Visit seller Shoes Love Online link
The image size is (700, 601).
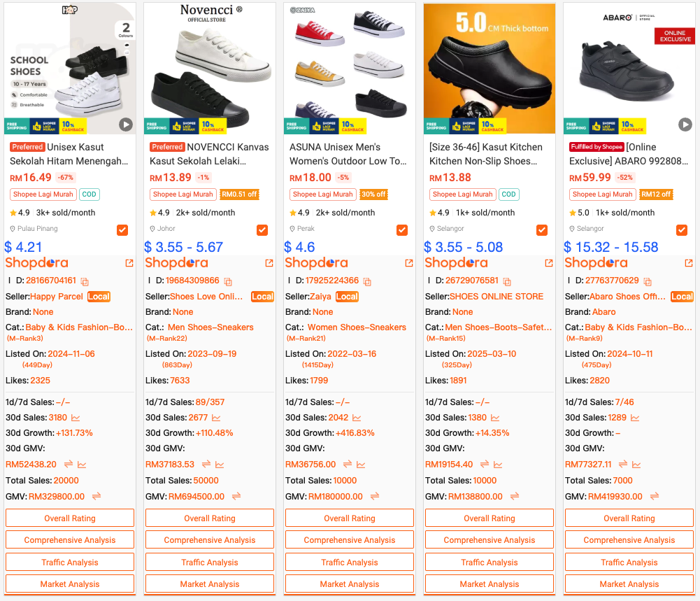pyautogui.click(x=206, y=297)
